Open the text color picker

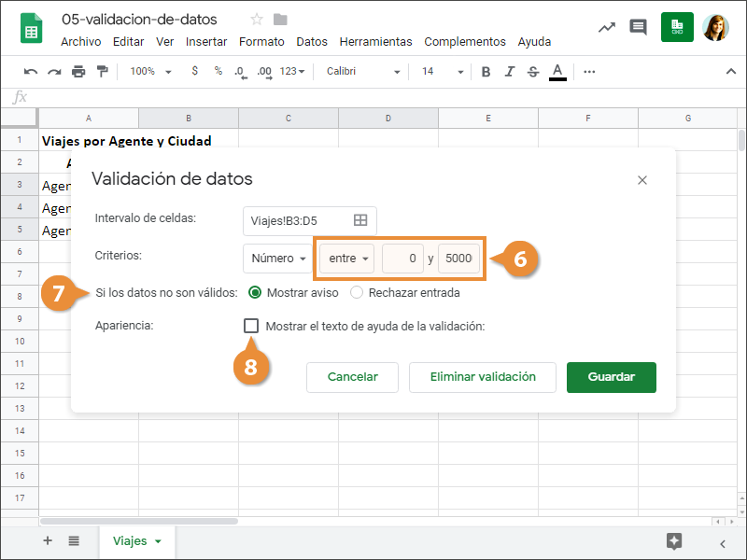[x=557, y=72]
